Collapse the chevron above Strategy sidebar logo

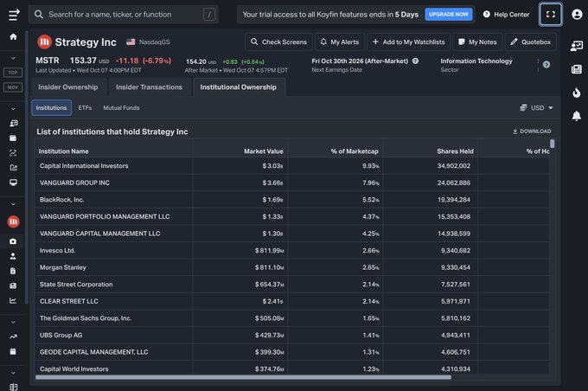point(13,204)
